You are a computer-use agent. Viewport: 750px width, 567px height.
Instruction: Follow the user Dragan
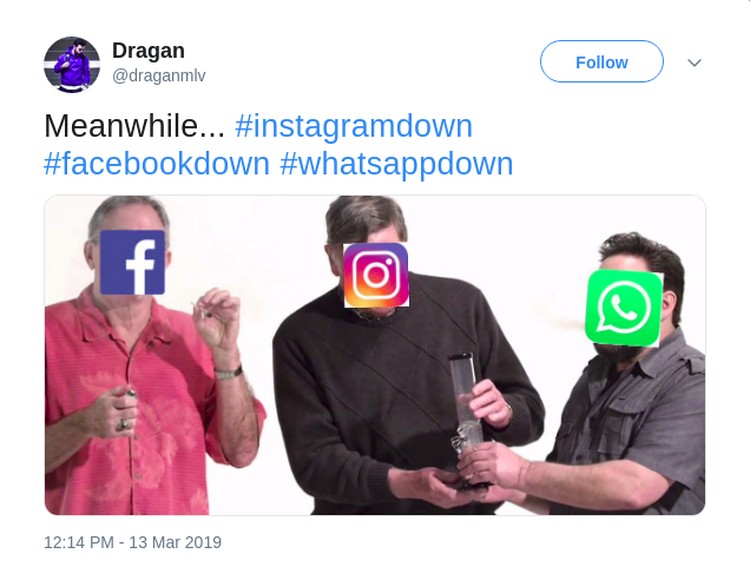click(602, 62)
